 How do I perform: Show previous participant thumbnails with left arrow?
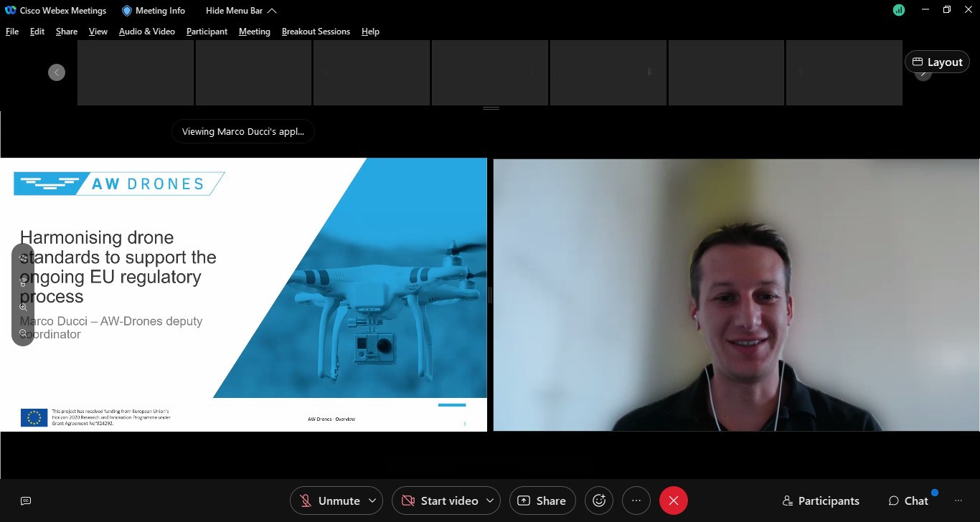coord(57,72)
